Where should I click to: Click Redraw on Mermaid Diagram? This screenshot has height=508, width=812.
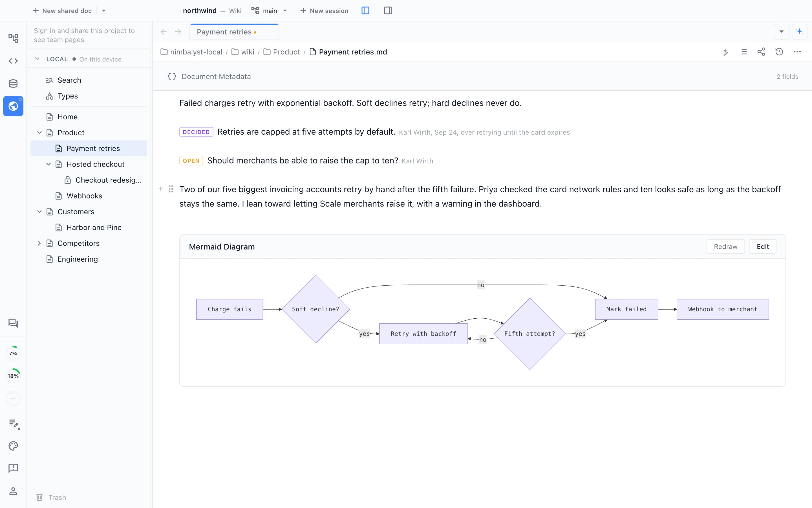[725, 247]
